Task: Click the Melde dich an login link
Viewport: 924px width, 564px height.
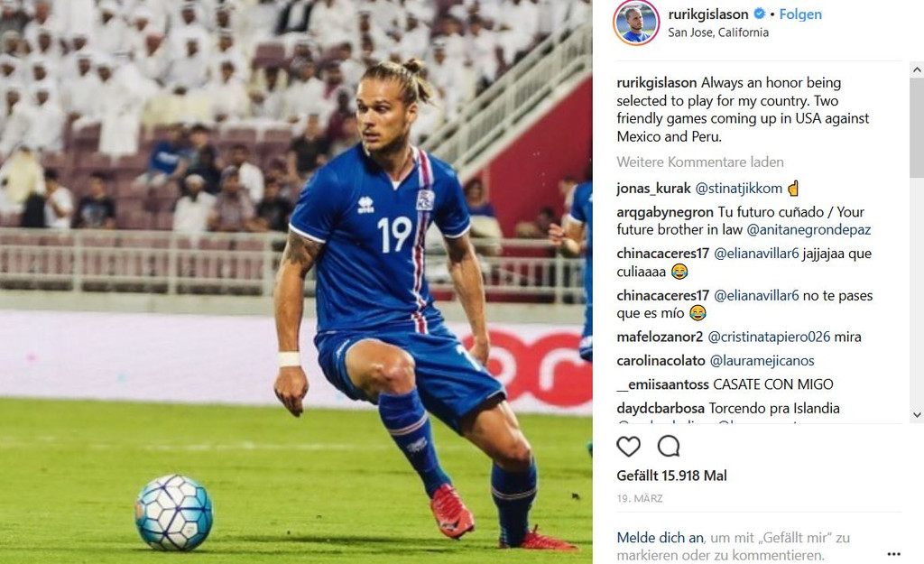Action: [660, 538]
